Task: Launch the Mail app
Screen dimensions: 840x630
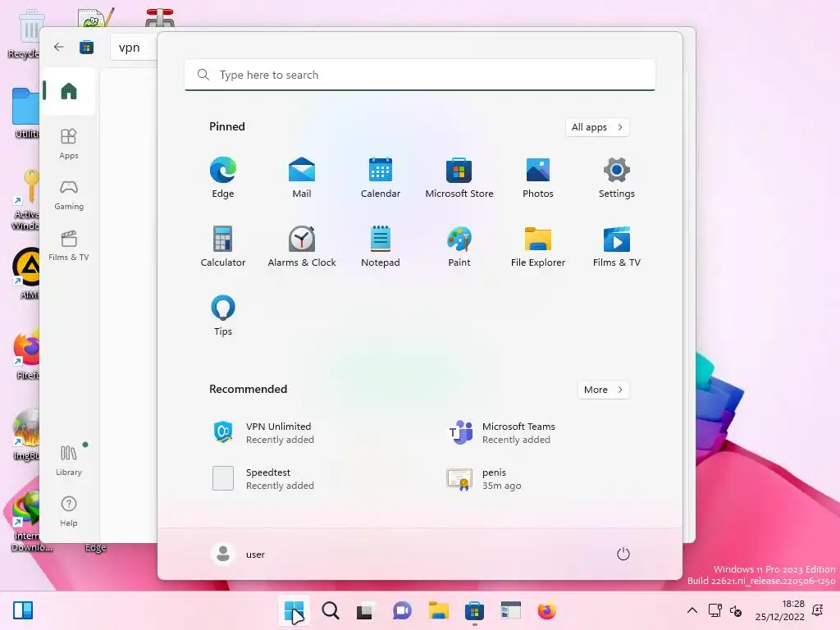Action: tap(302, 177)
